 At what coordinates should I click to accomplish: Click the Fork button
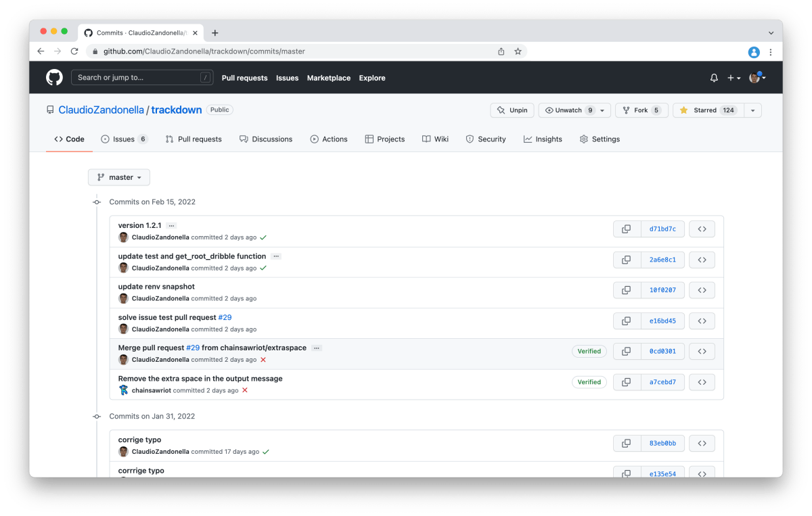641,110
